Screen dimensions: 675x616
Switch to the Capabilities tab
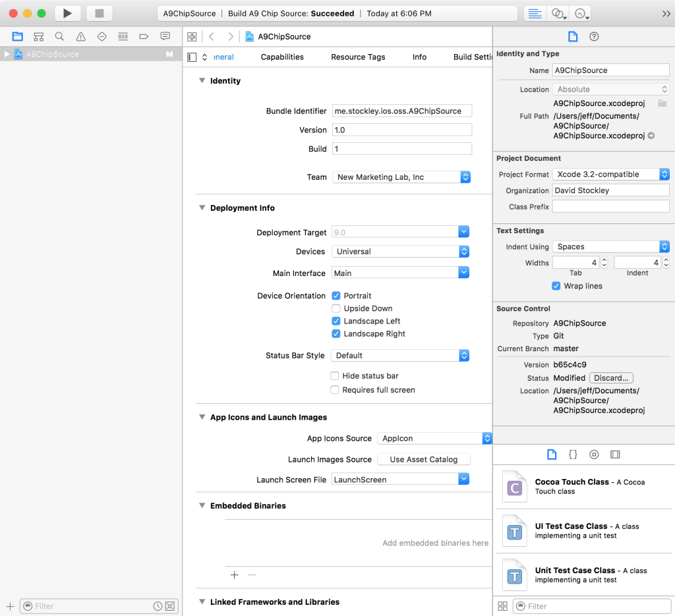pyautogui.click(x=282, y=57)
